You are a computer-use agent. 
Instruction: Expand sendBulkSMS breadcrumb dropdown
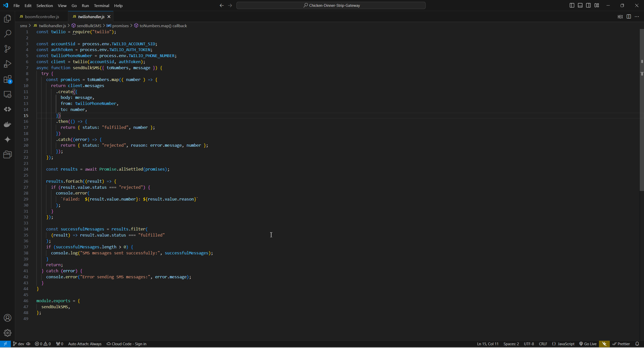pyautogui.click(x=89, y=26)
